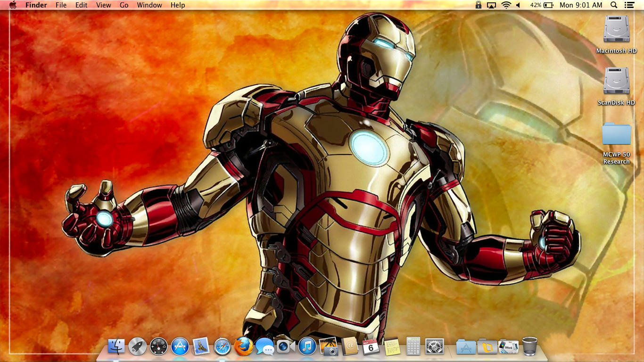
Task: Launch iTunes from the dock
Action: (307, 346)
